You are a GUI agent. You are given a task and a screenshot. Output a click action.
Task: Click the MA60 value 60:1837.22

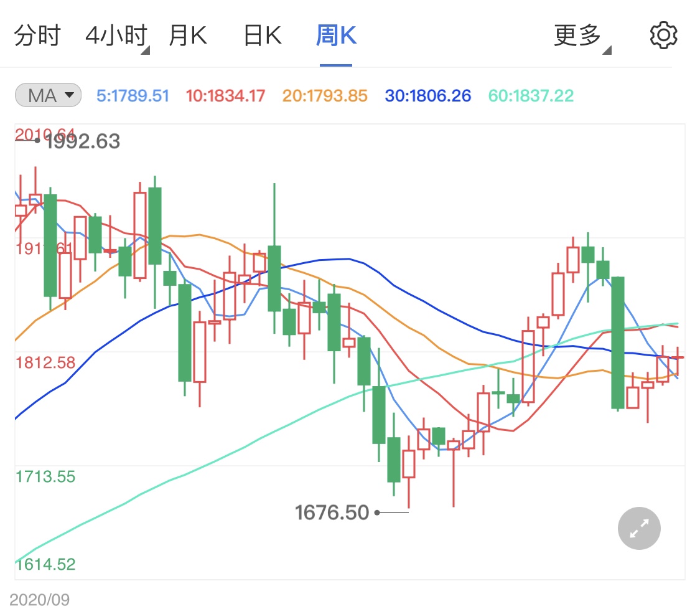[x=531, y=96]
